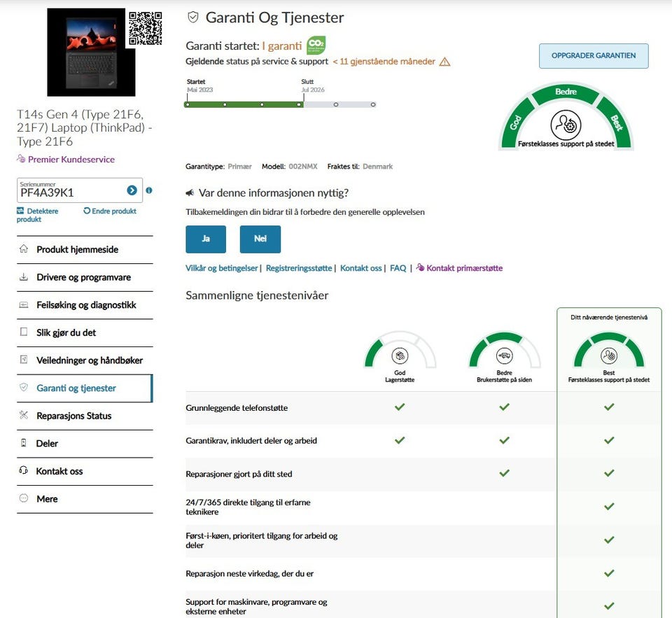Click the serial number info icon
672x618 pixels.
click(148, 190)
